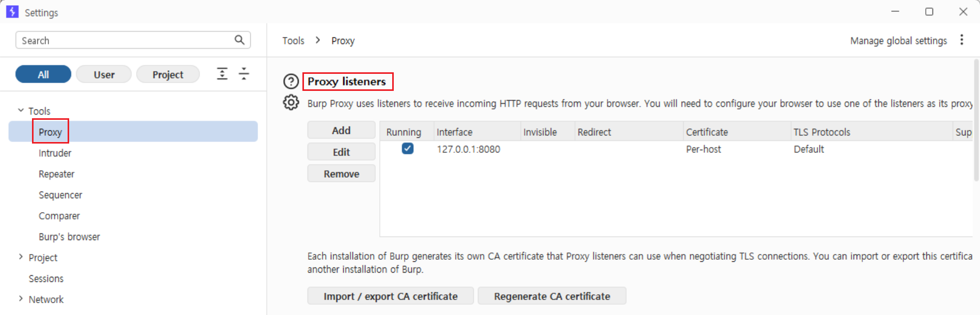Select the Project filter tab
Viewport: 980px width, 315px height.
[168, 74]
